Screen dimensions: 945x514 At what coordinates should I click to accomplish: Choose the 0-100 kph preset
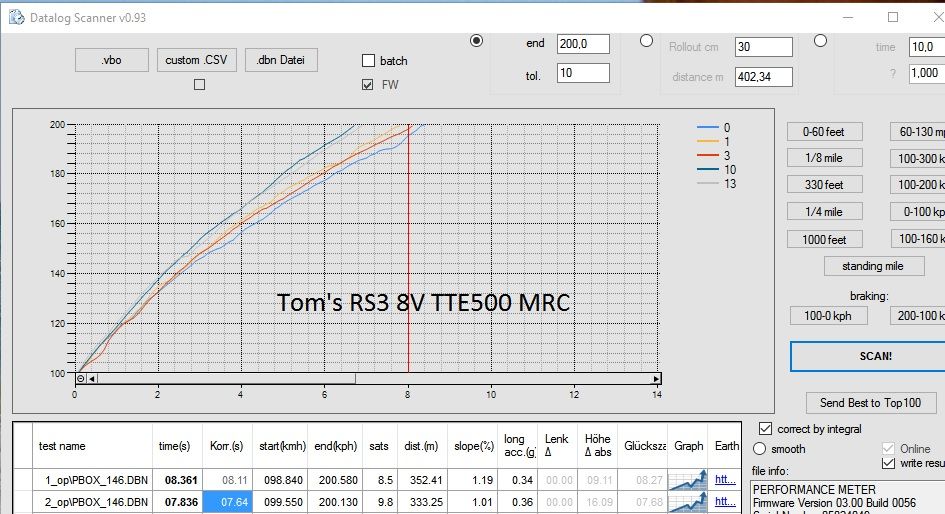[918, 212]
